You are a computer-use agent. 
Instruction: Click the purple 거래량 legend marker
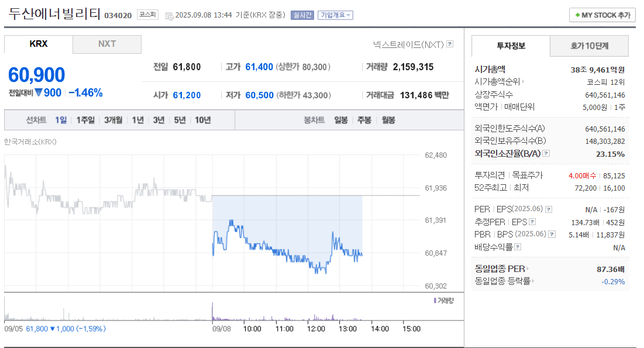click(x=435, y=301)
